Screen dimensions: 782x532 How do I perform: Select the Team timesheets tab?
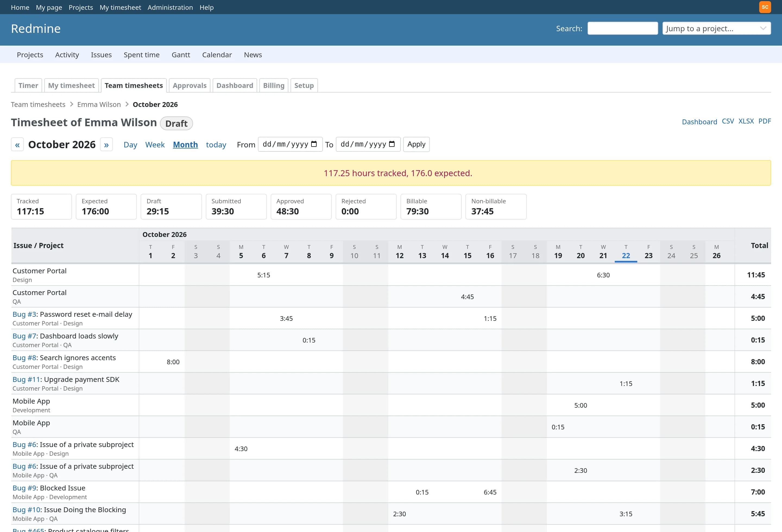coord(134,85)
